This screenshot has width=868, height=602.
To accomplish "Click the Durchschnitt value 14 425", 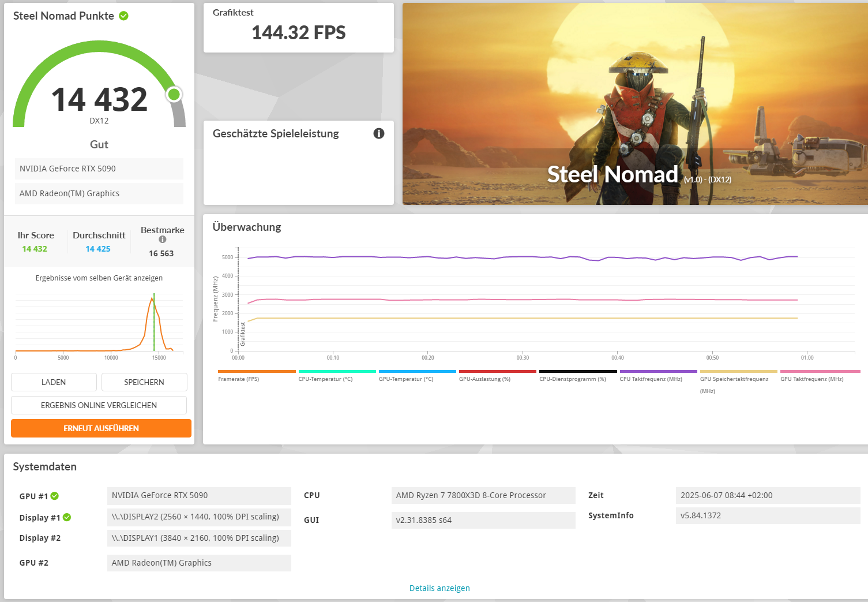I will coord(98,249).
